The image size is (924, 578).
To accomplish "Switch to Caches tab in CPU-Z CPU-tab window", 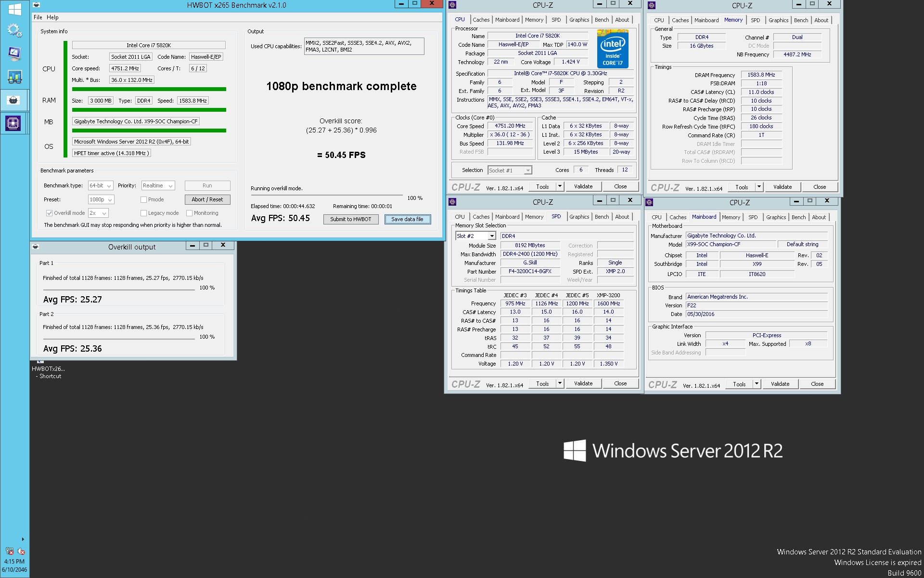I will pos(481,20).
